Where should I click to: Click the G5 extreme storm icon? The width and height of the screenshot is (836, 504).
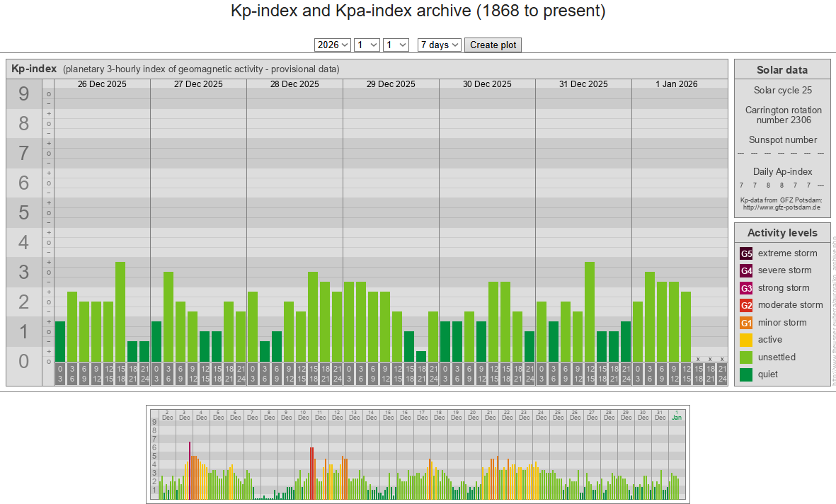746,253
